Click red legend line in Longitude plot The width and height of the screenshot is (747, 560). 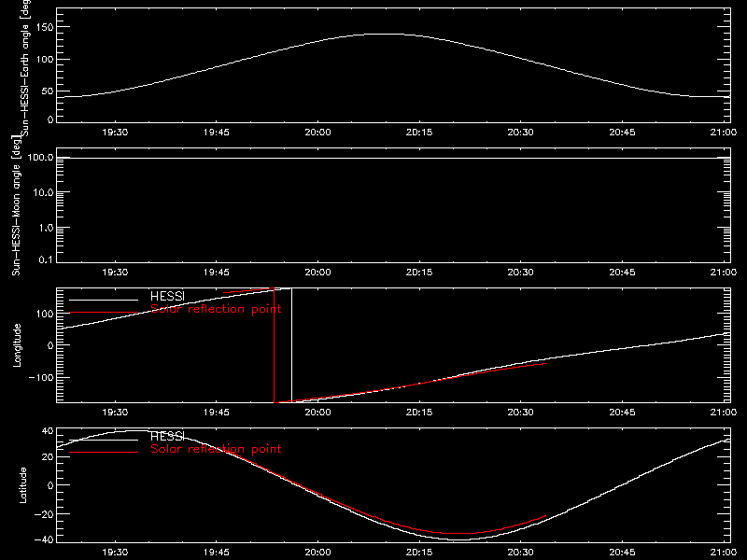pos(104,313)
